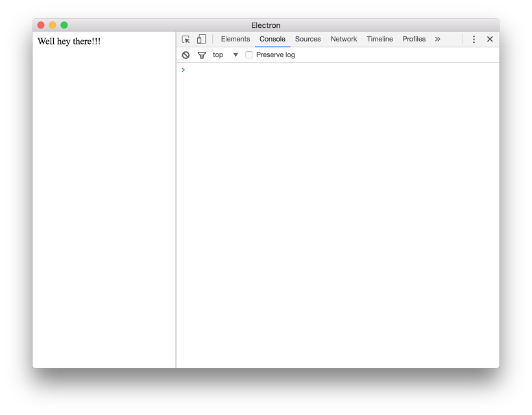Open the Profiles tab
Viewport: 532px width, 415px height.
pyautogui.click(x=414, y=40)
